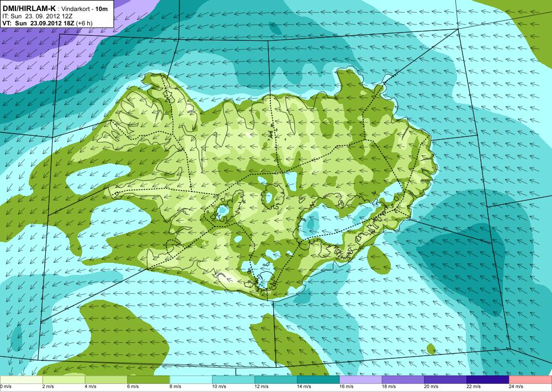Click the olive green 6–8 m/s legend swatch

(148, 380)
